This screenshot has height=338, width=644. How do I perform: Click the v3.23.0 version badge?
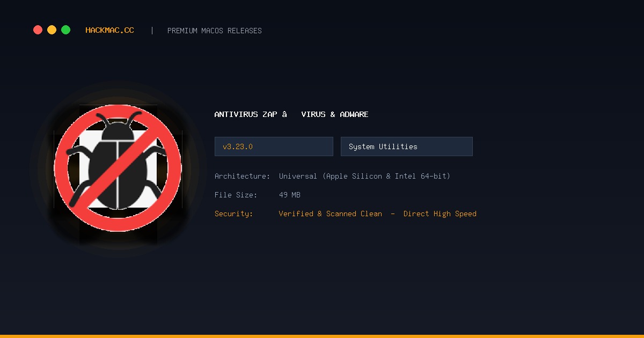point(274,146)
